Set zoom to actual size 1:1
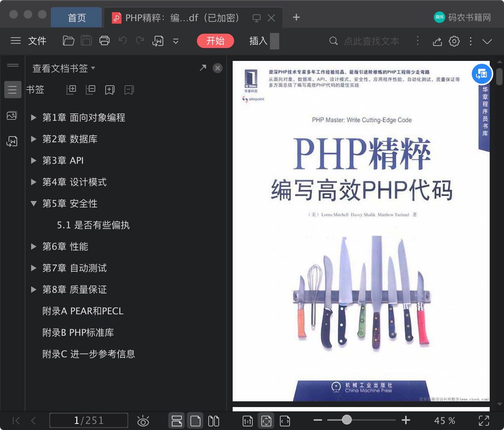Viewport: 504px width, 430px height. (x=248, y=421)
